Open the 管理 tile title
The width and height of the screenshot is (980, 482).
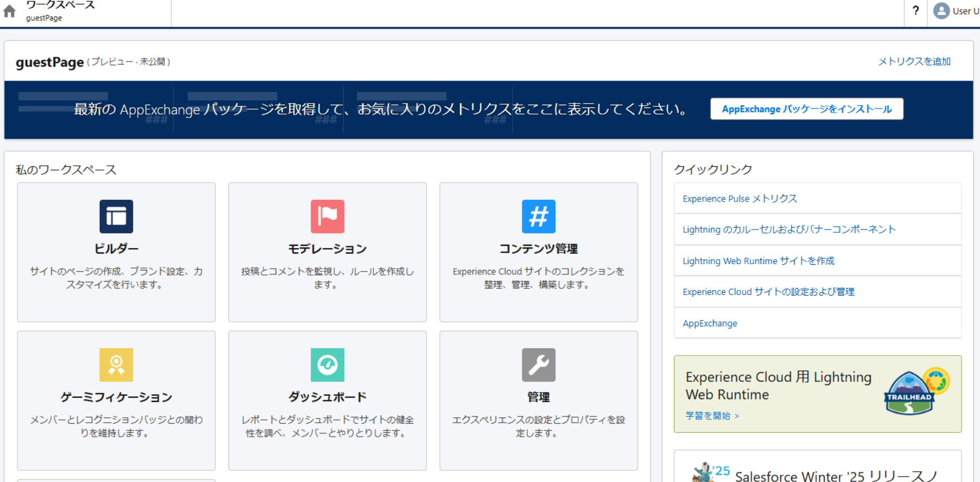point(538,397)
